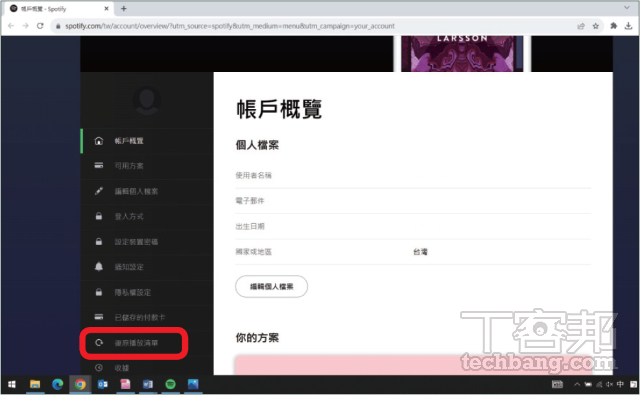This screenshot has height=395, width=640.
Task: Open the Windows Start menu
Action: pyautogui.click(x=12, y=384)
